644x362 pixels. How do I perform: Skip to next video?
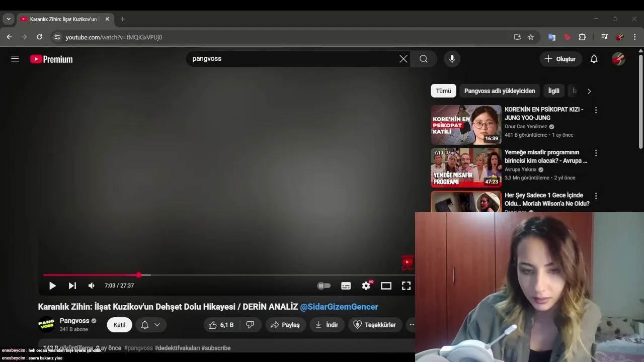(72, 286)
